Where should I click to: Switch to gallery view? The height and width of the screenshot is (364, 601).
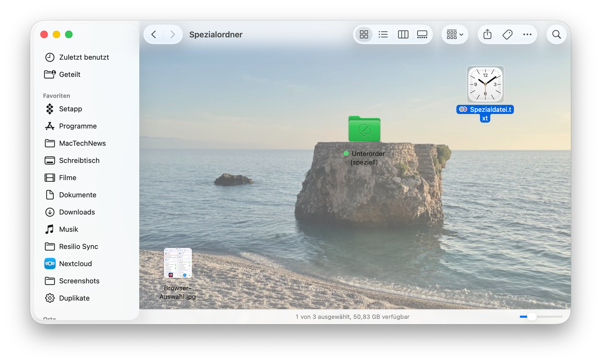pyautogui.click(x=422, y=34)
